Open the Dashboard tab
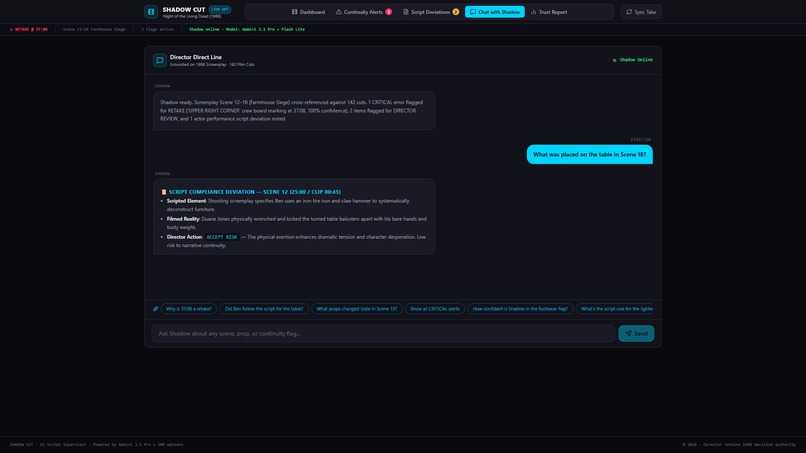 click(308, 12)
